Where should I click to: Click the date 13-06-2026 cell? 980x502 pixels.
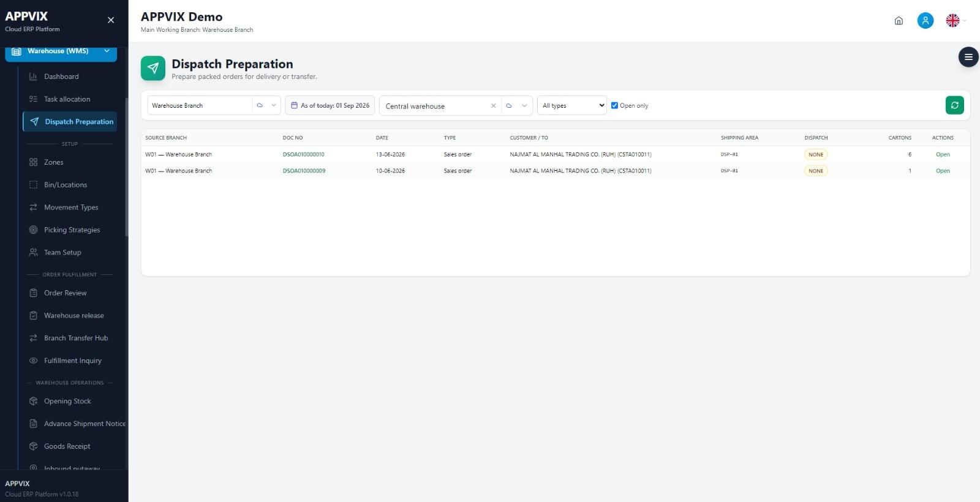(390, 154)
